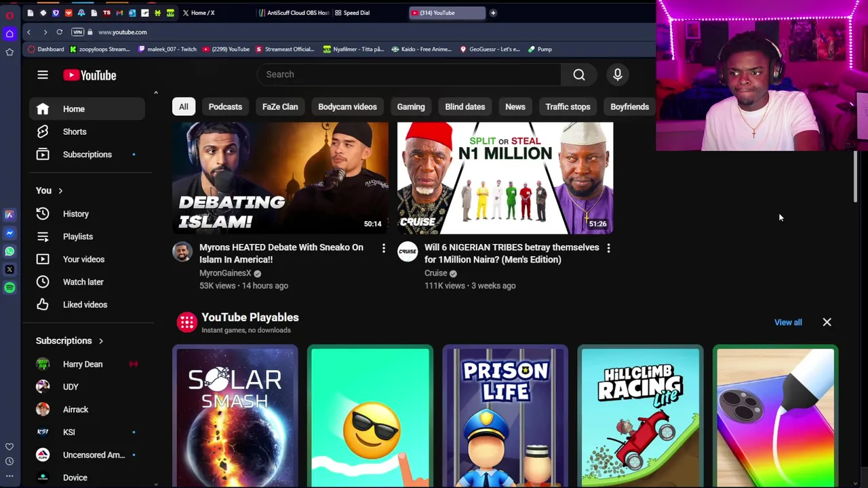The height and width of the screenshot is (488, 868).
Task: Go back in the browser
Action: point(28,32)
